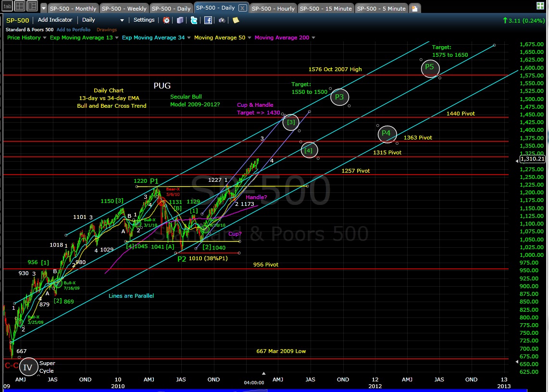Click 'P2' label near 1010

coord(182,259)
